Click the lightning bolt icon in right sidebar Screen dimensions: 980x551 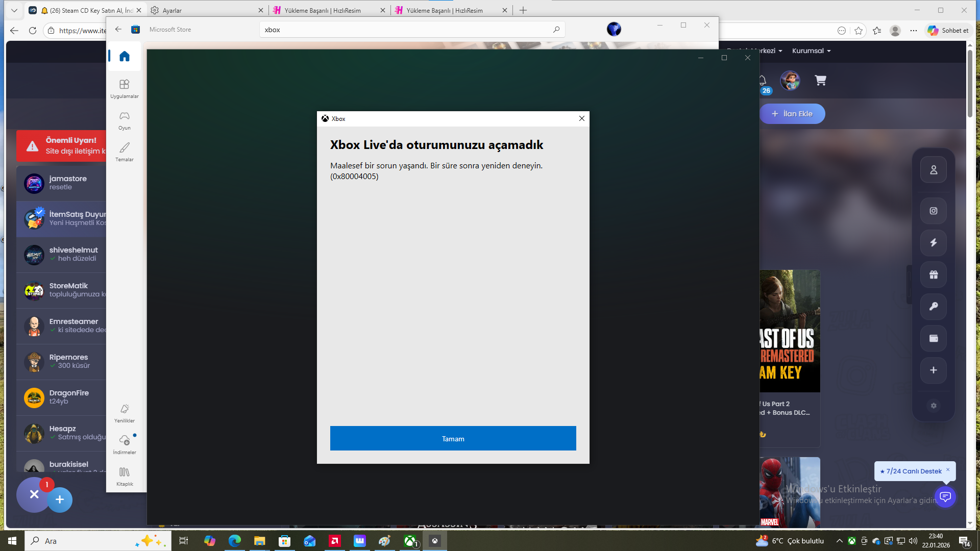(x=934, y=243)
